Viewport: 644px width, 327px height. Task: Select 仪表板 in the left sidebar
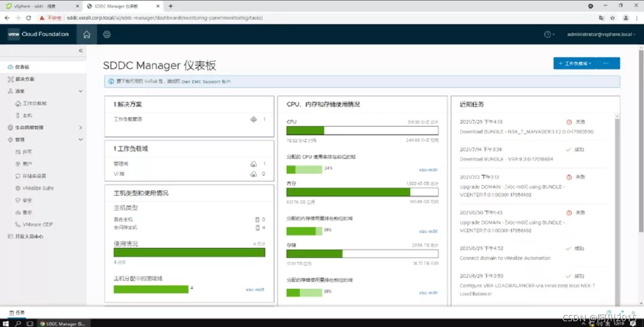click(x=22, y=67)
